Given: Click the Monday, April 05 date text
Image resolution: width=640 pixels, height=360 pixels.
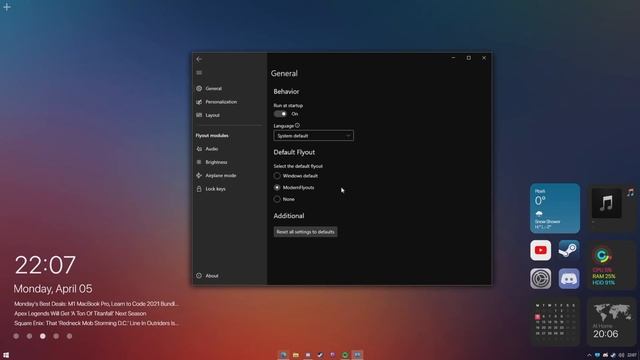Looking at the screenshot, I should click(x=53, y=289).
